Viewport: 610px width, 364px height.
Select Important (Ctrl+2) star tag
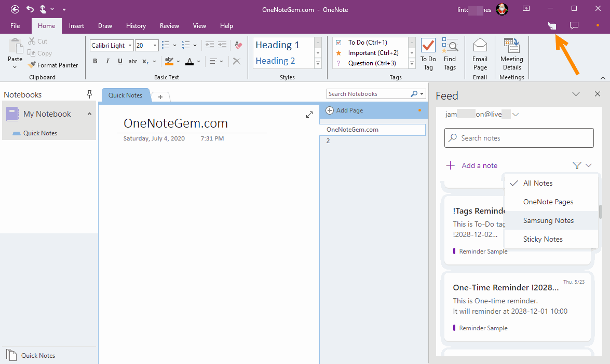[338, 53]
